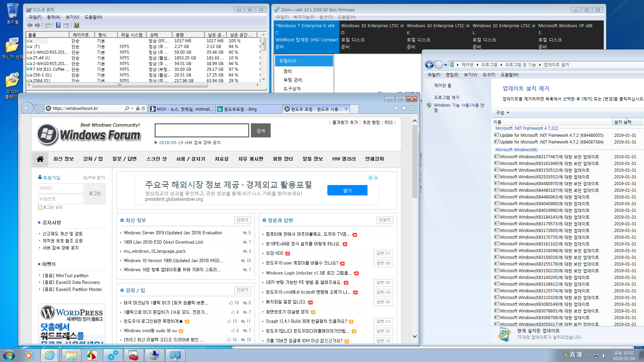Click the red toolbox icon on taskbar

[133, 355]
